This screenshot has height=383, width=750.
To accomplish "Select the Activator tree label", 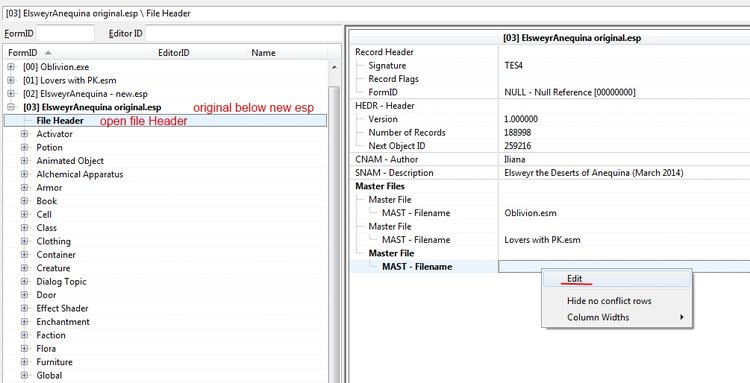I will 55,134.
